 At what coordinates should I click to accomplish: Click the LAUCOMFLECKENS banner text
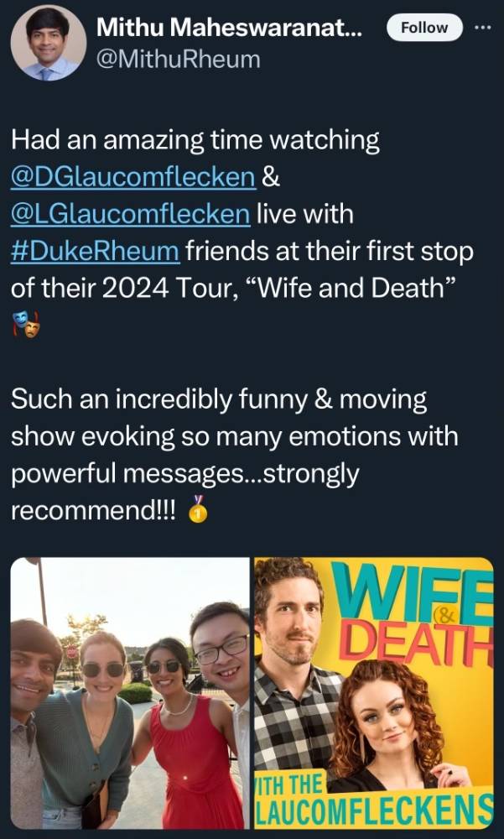pyautogui.click(x=374, y=809)
